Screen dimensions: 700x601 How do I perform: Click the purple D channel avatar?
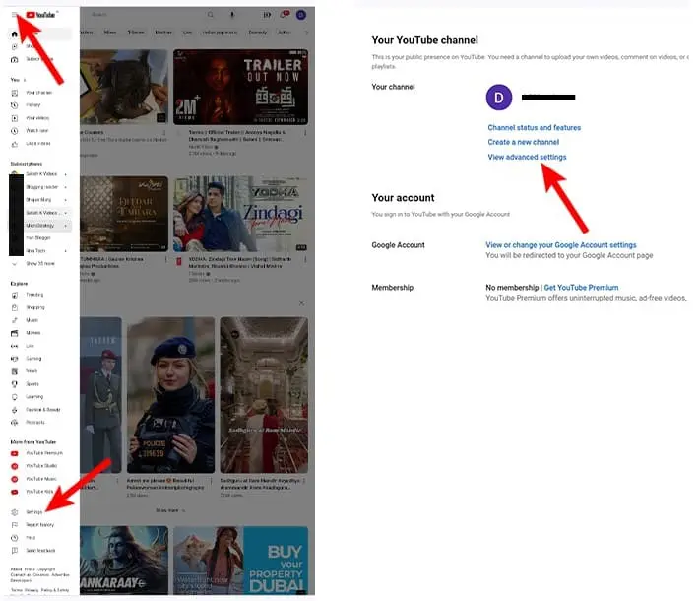(498, 97)
